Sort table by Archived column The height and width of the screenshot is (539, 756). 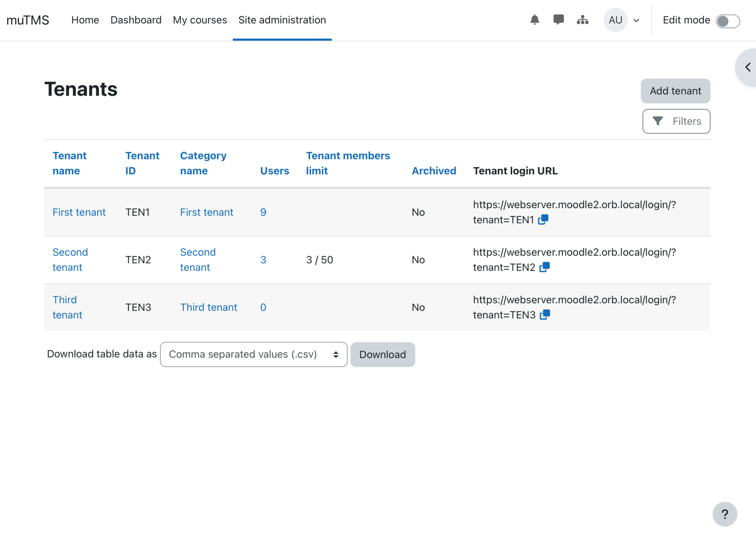pos(434,171)
